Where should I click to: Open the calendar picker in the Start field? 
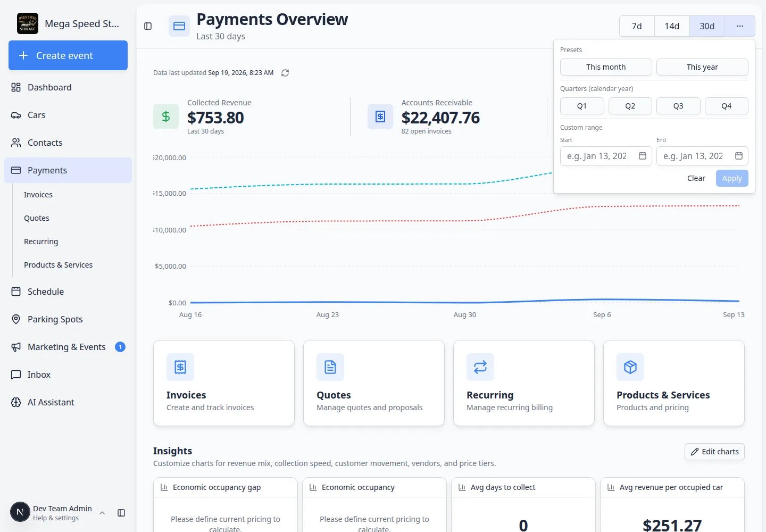(x=643, y=156)
